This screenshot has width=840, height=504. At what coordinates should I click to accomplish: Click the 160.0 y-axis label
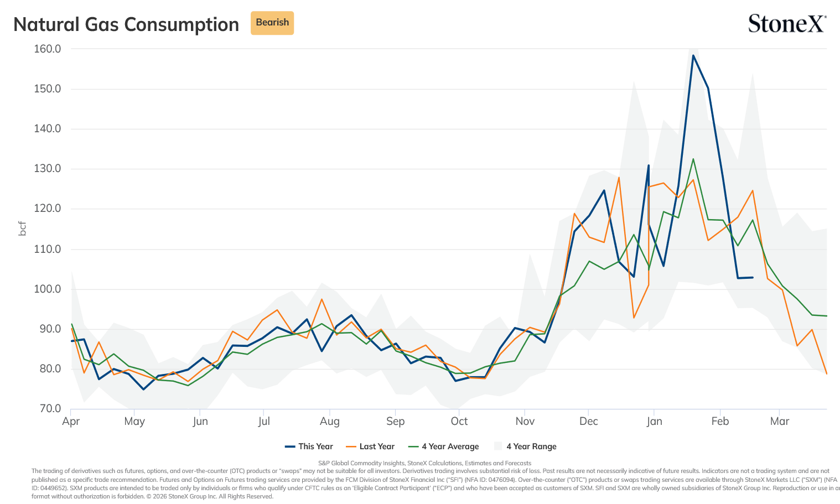pos(47,49)
